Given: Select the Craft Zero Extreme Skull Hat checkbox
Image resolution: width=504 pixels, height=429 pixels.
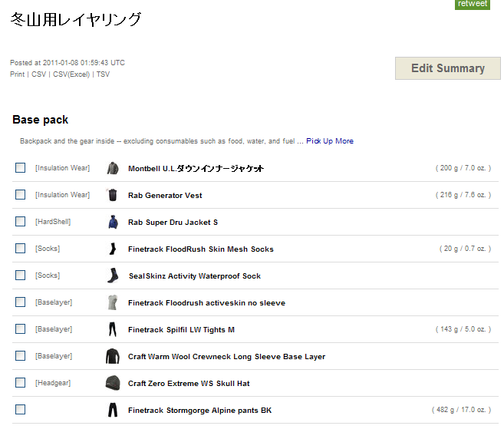Looking at the screenshot, I should (x=20, y=383).
